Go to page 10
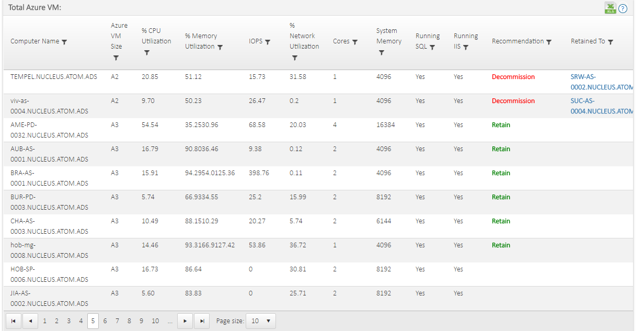Screen dimensions: 644x331 coord(155,321)
